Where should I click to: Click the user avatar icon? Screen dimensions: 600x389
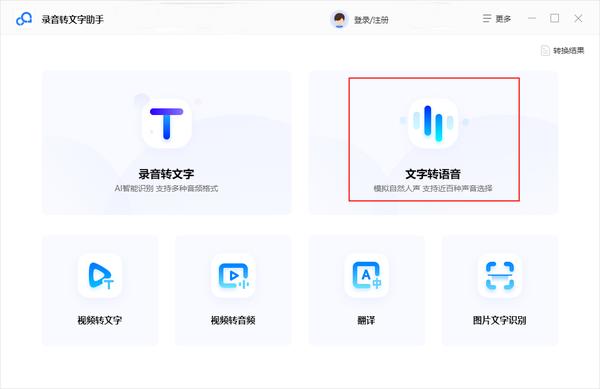(x=339, y=20)
